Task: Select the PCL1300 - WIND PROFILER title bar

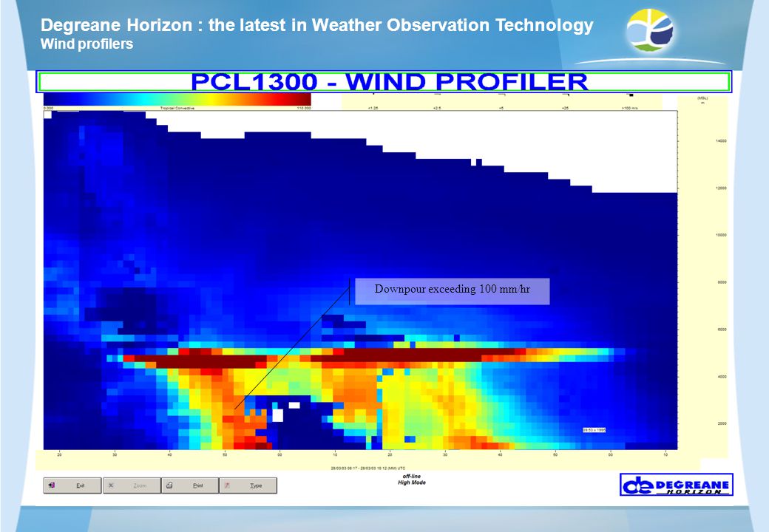Action: [x=384, y=81]
